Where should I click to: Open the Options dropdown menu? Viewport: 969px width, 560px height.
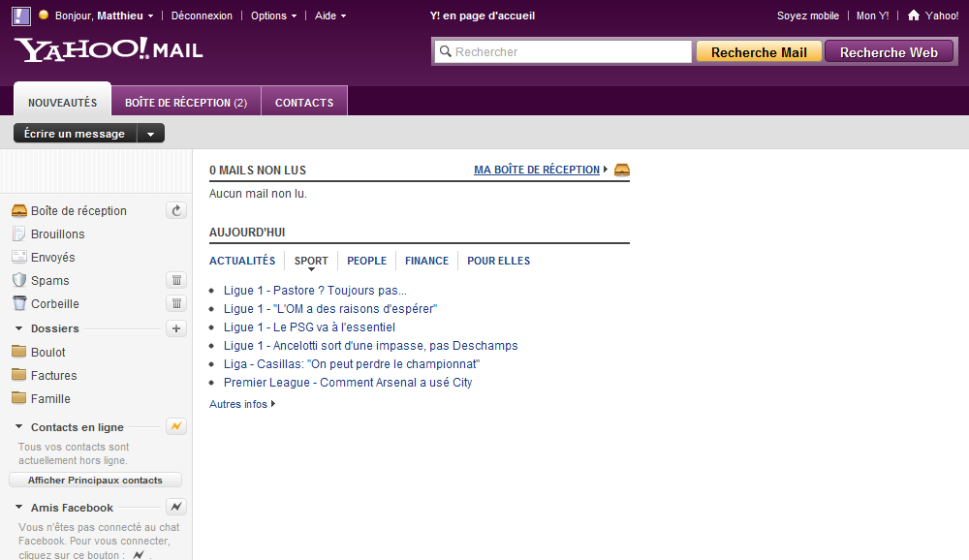pyautogui.click(x=274, y=16)
